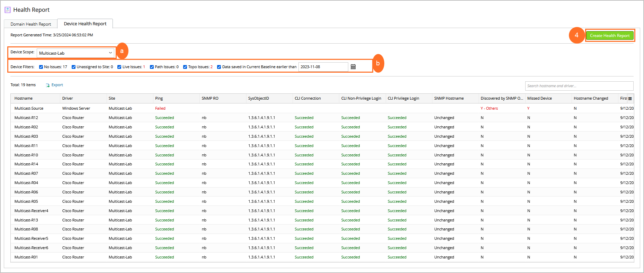644x273 pixels.
Task: Focus the search hostname and driver field
Action: [x=579, y=86]
